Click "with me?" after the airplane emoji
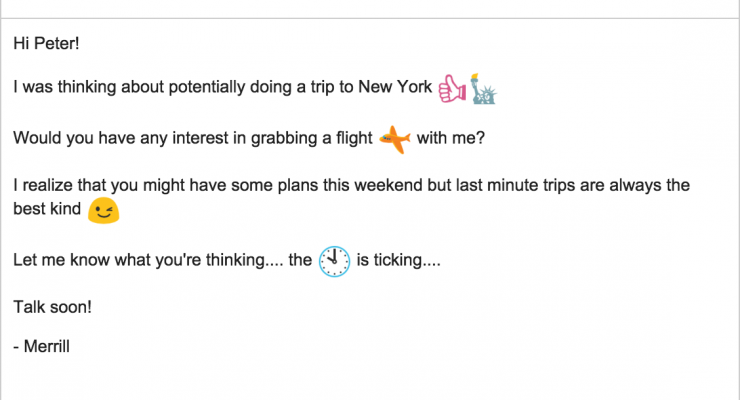 [451, 138]
